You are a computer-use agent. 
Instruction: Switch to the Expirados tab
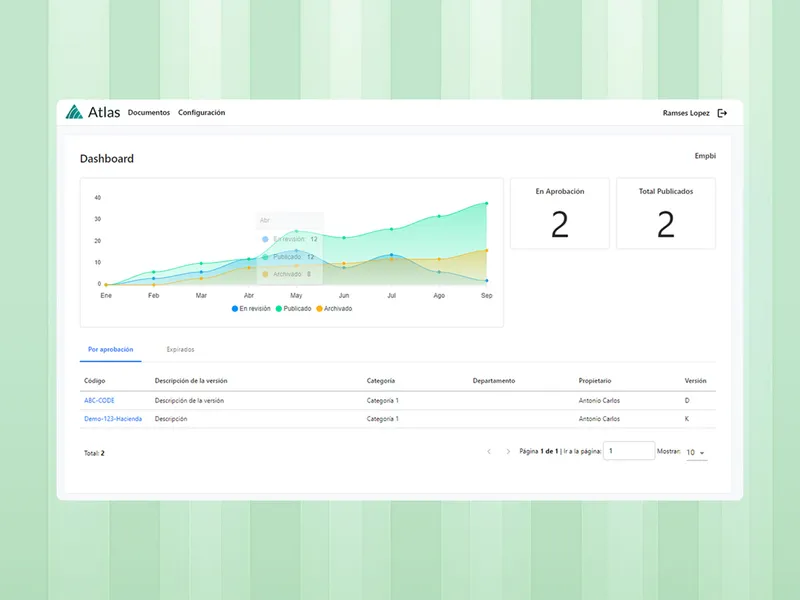coord(180,349)
